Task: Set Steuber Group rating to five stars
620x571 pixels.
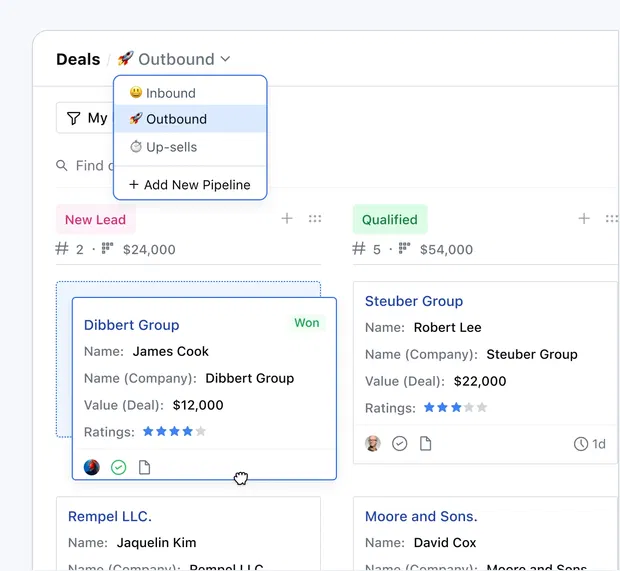Action: click(482, 408)
